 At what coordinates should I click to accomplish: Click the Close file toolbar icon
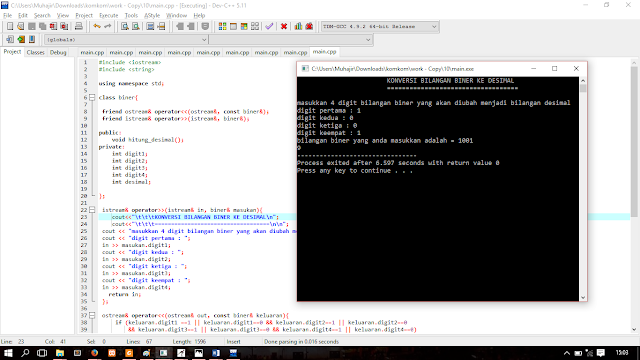pyautogui.click(x=53, y=27)
